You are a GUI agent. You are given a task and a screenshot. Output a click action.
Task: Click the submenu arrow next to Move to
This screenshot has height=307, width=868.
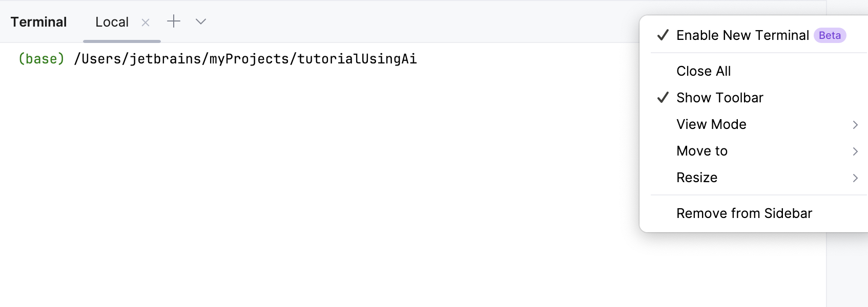pyautogui.click(x=855, y=151)
